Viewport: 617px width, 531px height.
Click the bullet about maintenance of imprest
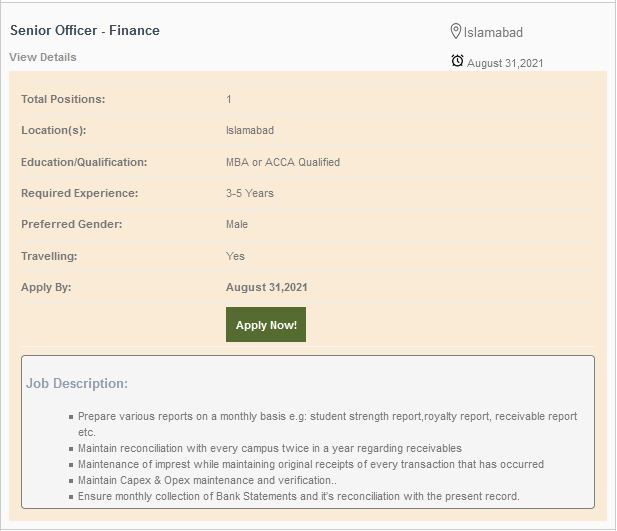click(311, 464)
